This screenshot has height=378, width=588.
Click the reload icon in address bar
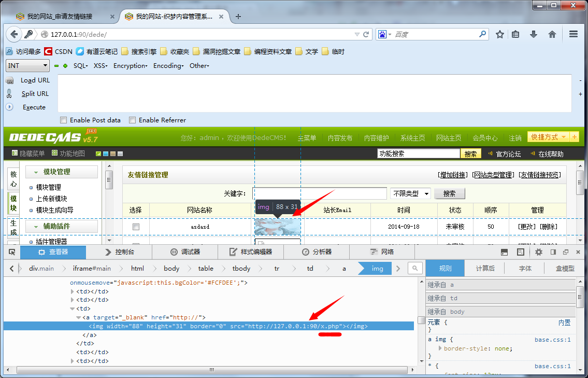click(366, 35)
